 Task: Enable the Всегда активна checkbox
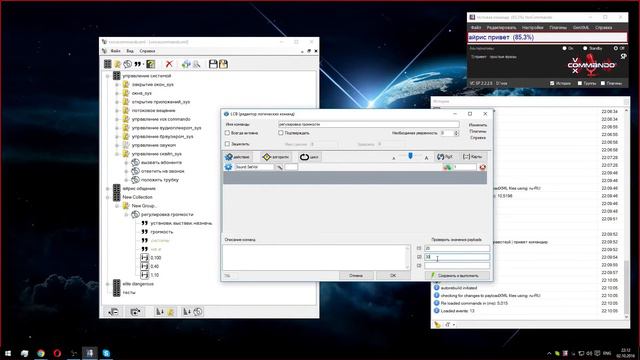coord(227,133)
